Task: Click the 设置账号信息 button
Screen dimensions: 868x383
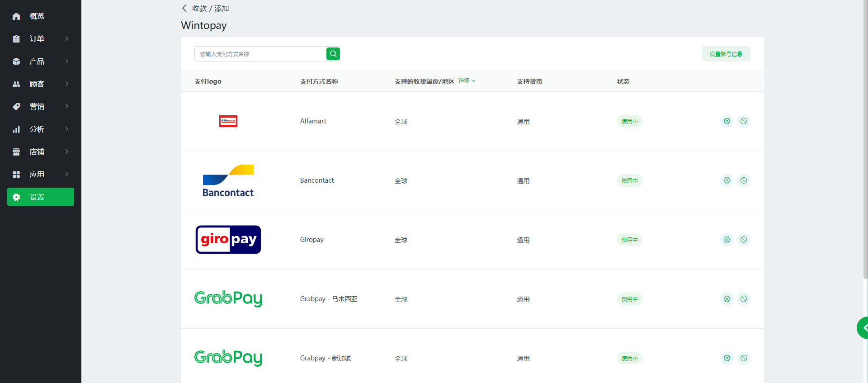Action: click(x=726, y=54)
